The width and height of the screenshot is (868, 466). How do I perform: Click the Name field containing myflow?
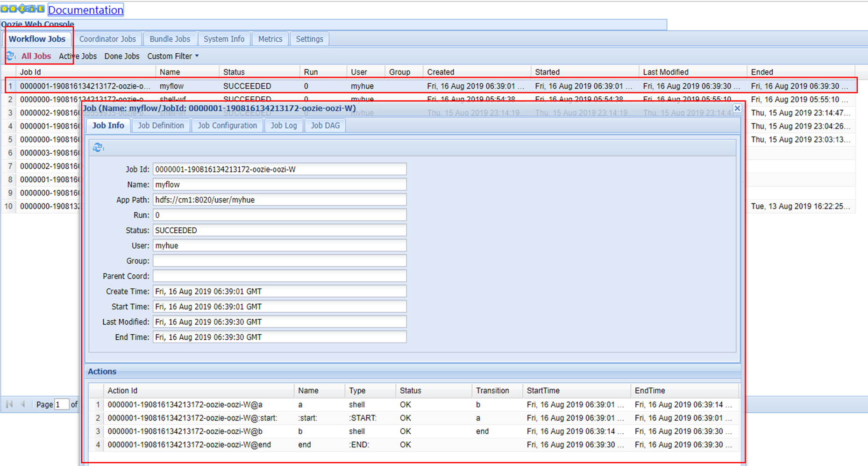tap(279, 185)
